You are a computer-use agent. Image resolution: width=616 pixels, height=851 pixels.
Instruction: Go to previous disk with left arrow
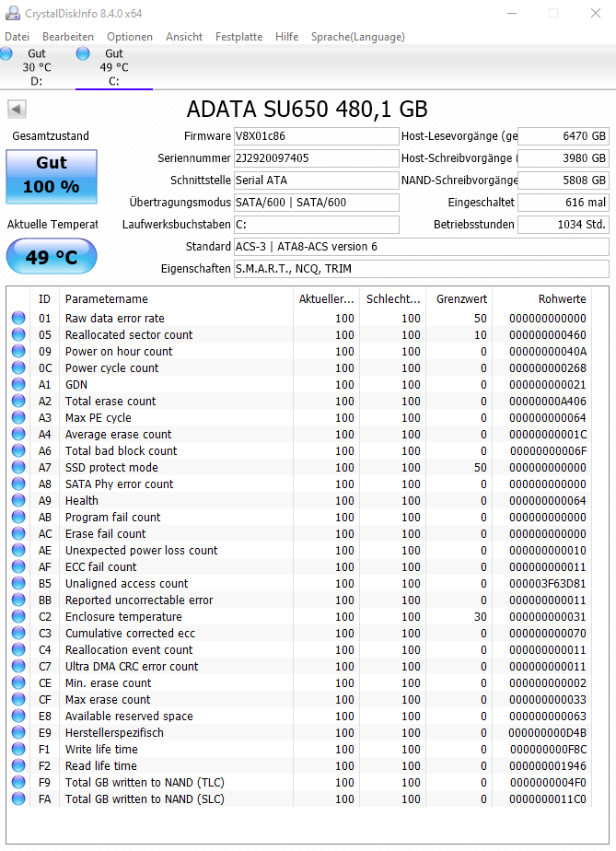tap(17, 109)
